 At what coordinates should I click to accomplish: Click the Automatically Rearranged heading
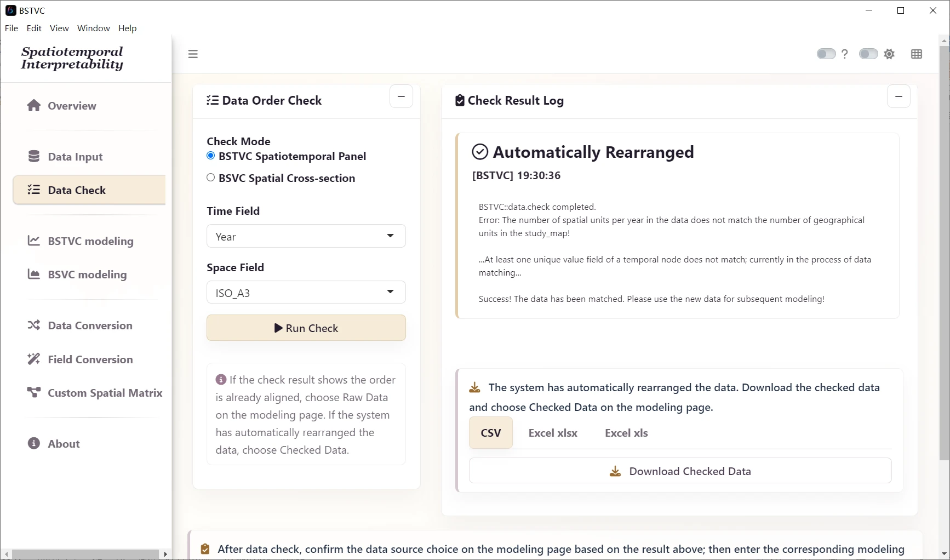tap(593, 152)
